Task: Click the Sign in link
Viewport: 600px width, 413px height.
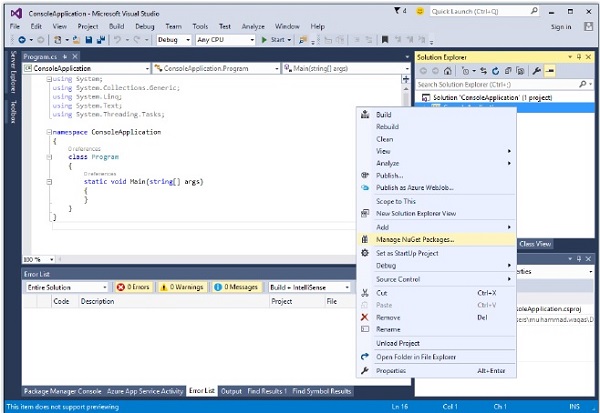Action: [561, 27]
